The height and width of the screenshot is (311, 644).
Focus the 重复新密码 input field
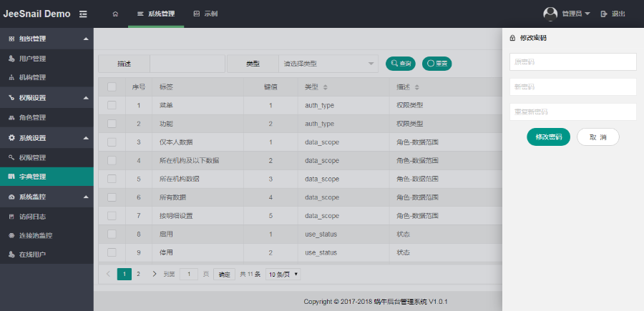573,112
